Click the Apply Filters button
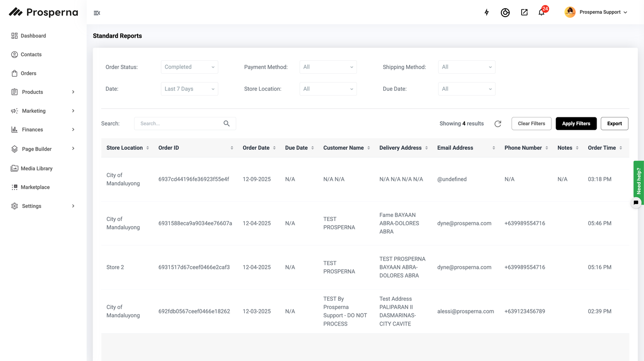Image resolution: width=644 pixels, height=361 pixels. (576, 123)
